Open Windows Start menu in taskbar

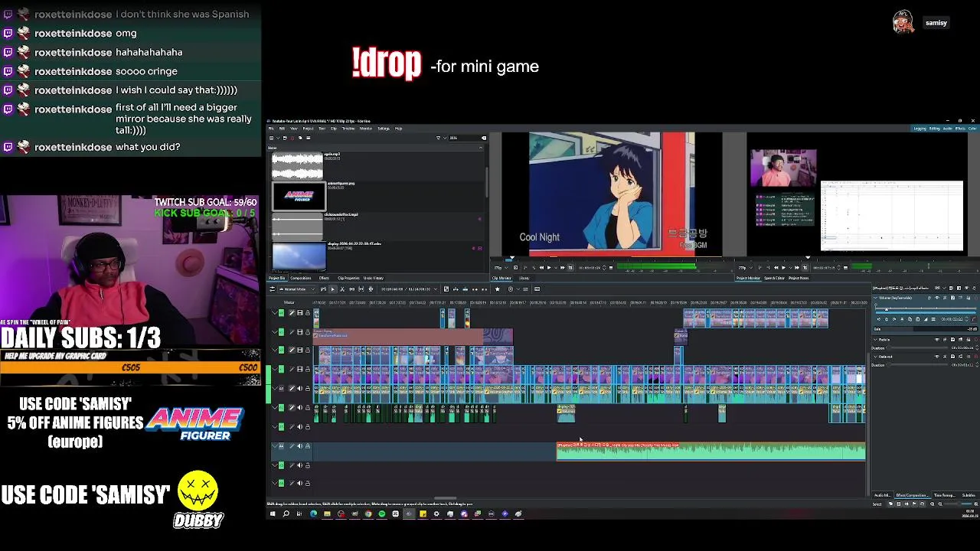(x=273, y=514)
